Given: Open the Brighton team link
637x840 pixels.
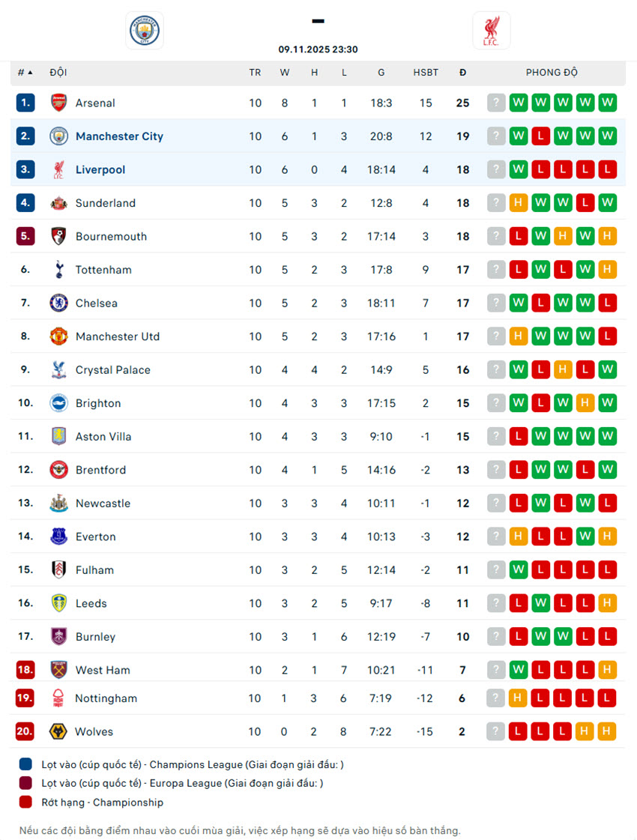Looking at the screenshot, I should [98, 403].
